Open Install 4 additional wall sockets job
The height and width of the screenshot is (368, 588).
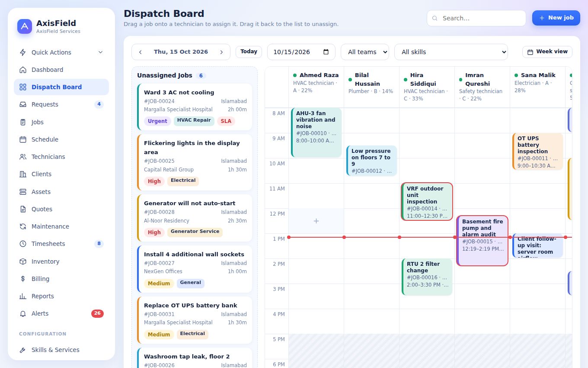[x=195, y=269]
